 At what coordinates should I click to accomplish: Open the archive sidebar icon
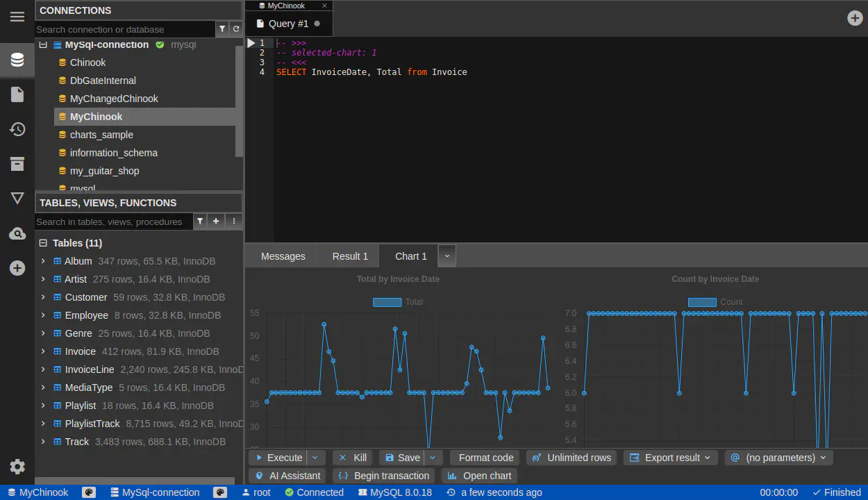tap(17, 164)
